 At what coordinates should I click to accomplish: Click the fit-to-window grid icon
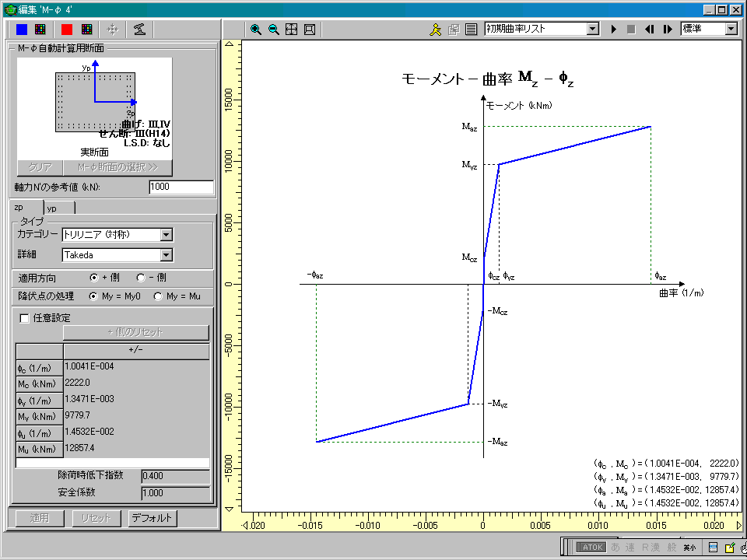(x=291, y=30)
